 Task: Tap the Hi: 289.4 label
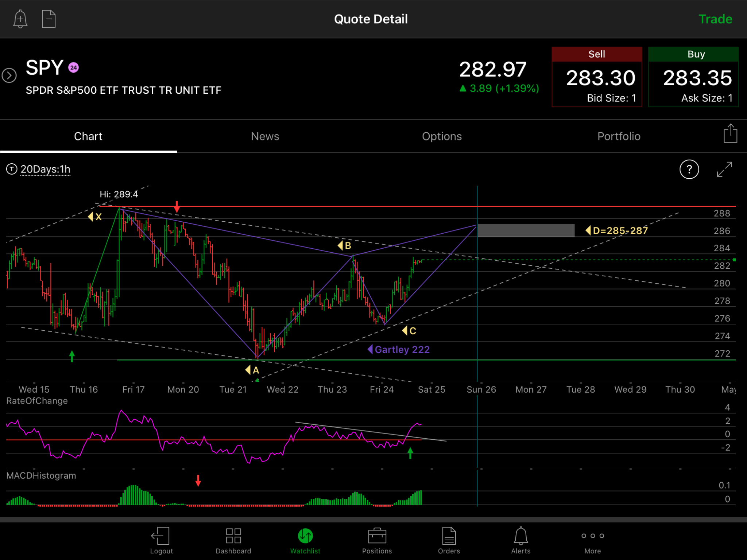coord(119,194)
